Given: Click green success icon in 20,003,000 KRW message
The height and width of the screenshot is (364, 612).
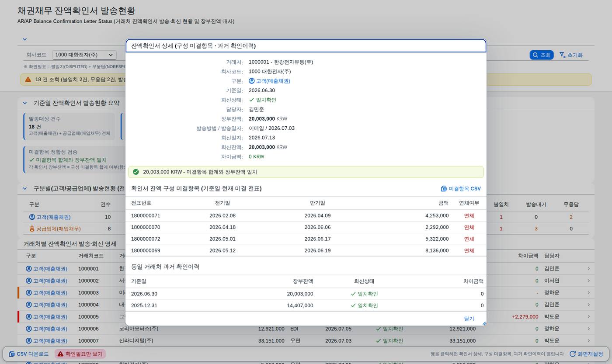Looking at the screenshot, I should [136, 172].
